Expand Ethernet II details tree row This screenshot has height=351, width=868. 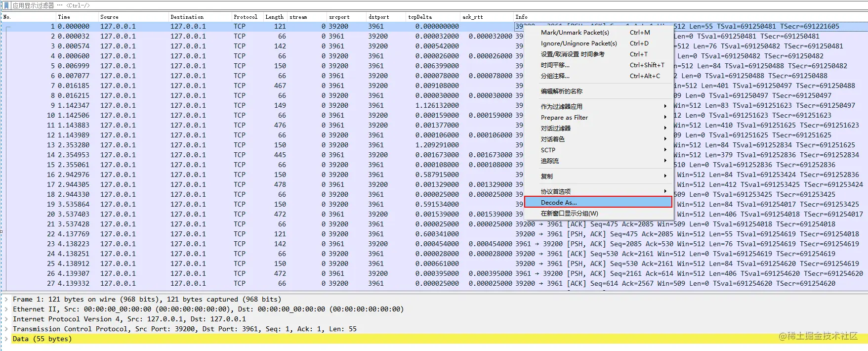click(6, 309)
